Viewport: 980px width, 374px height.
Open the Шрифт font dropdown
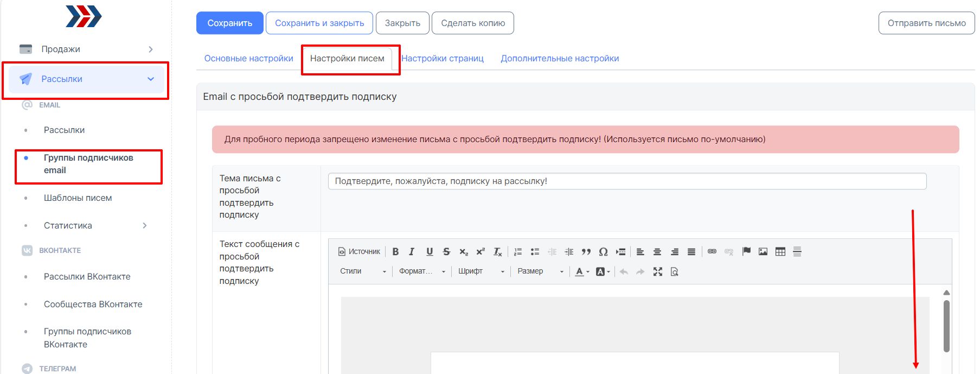[x=481, y=271]
